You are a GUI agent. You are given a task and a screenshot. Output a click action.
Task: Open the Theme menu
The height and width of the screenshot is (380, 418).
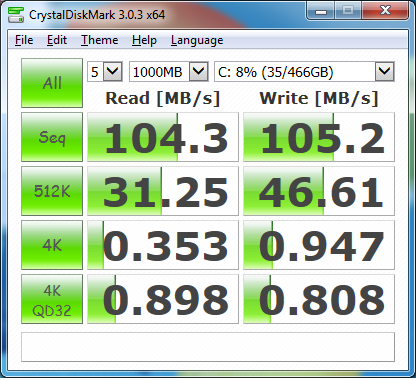click(x=100, y=40)
